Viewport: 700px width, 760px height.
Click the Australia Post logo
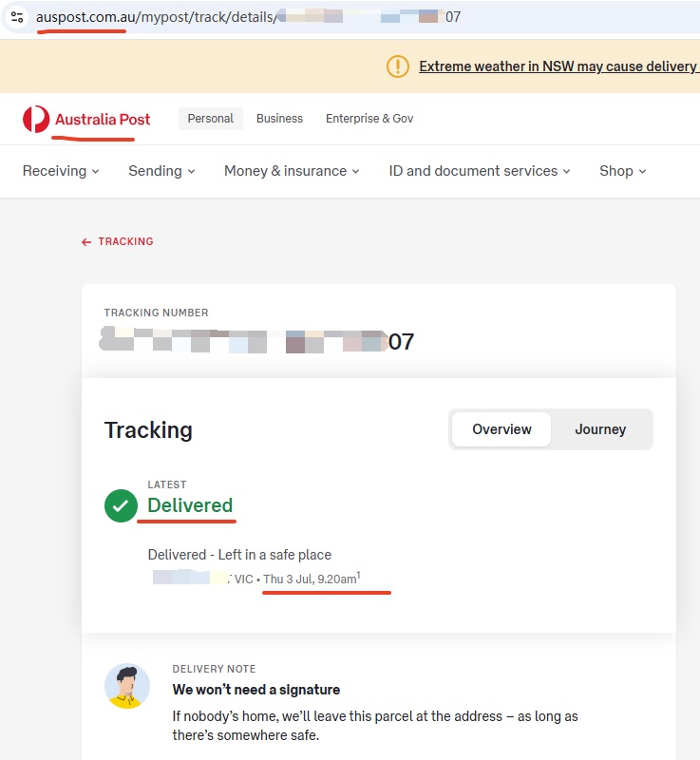[86, 120]
